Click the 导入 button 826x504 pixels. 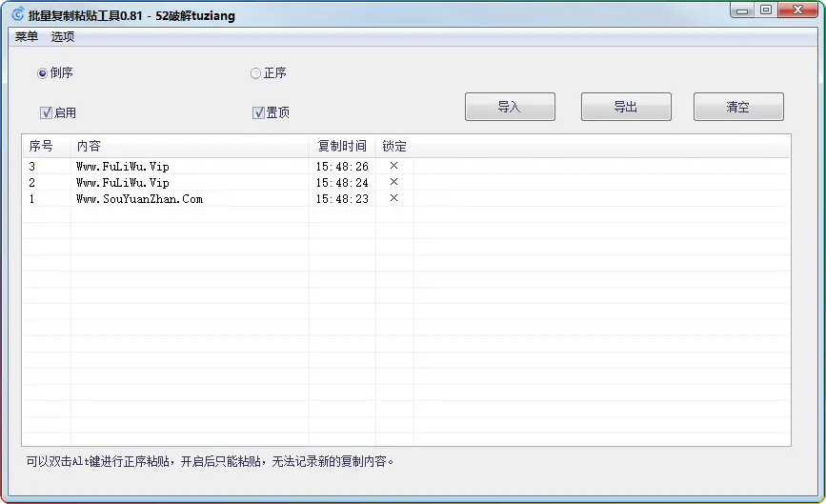(510, 107)
